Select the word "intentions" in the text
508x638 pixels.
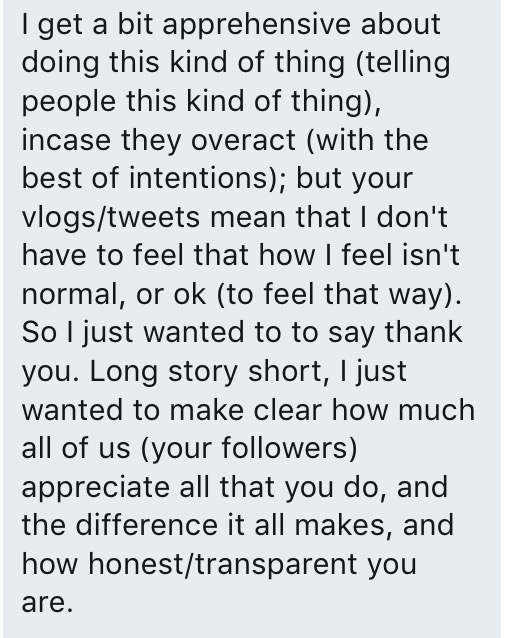coord(198,178)
